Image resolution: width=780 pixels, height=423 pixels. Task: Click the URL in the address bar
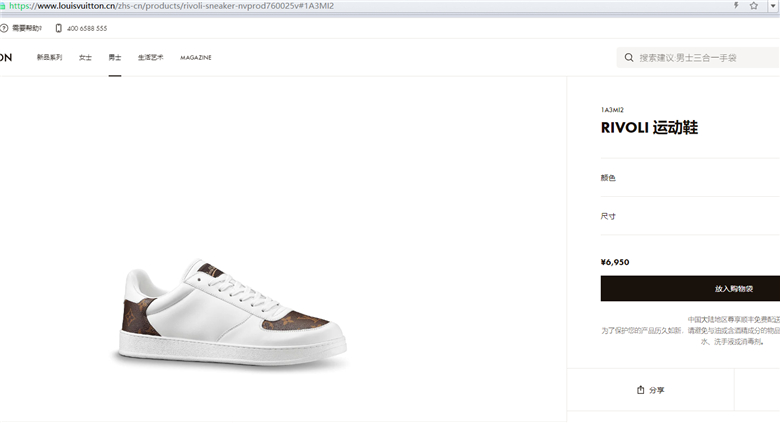pos(171,6)
